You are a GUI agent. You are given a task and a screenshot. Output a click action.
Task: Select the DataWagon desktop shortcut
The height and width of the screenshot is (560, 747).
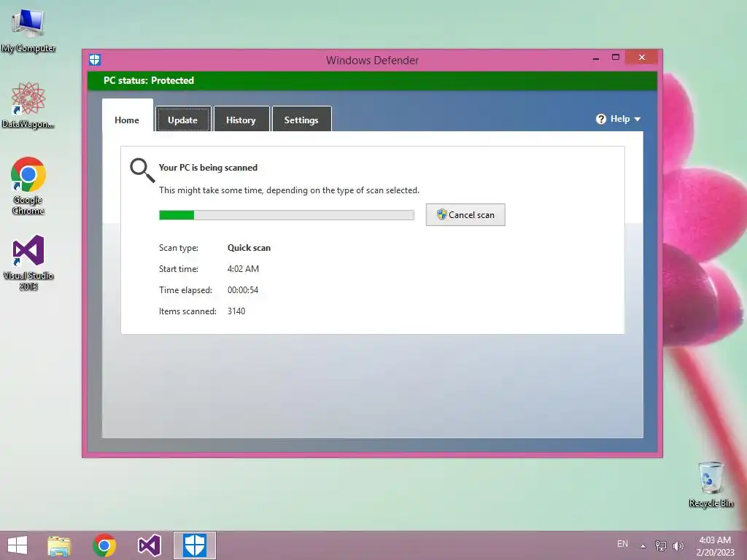tap(28, 105)
